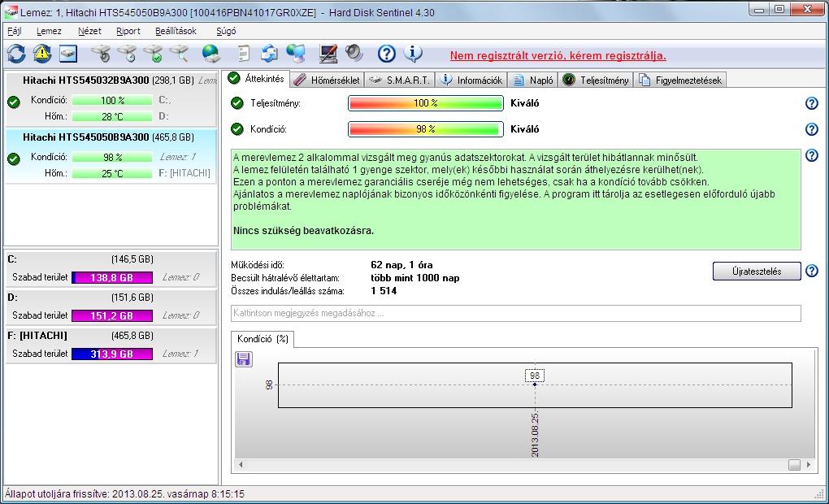The height and width of the screenshot is (504, 829).
Task: Open the Lemez menu
Action: click(49, 31)
